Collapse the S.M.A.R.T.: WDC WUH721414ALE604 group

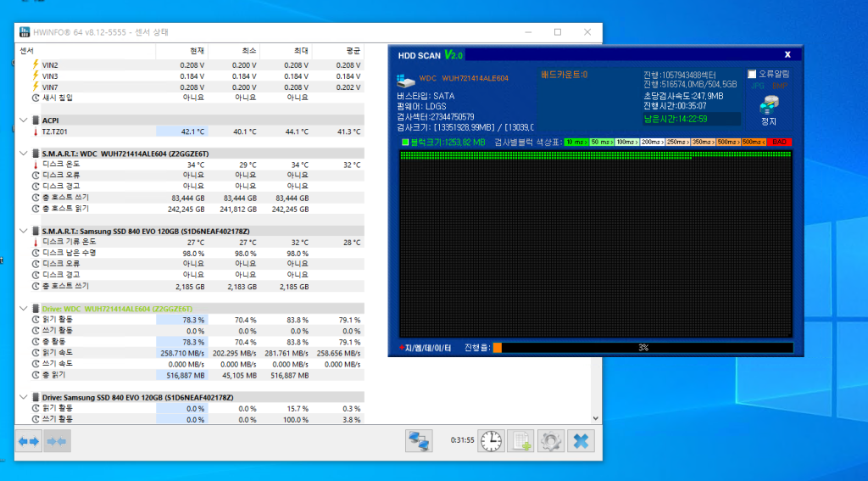tap(23, 154)
